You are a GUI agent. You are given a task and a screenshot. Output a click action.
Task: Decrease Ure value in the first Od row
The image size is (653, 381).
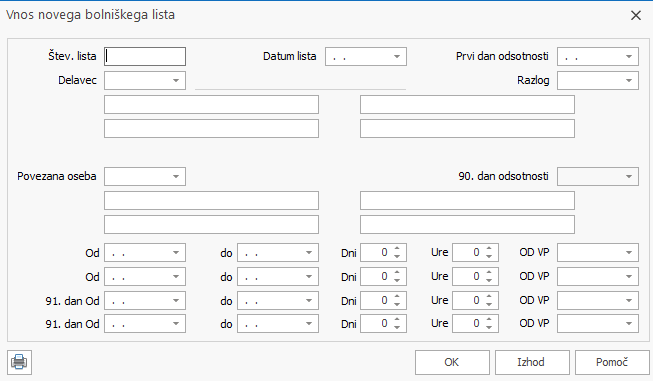pos(489,256)
